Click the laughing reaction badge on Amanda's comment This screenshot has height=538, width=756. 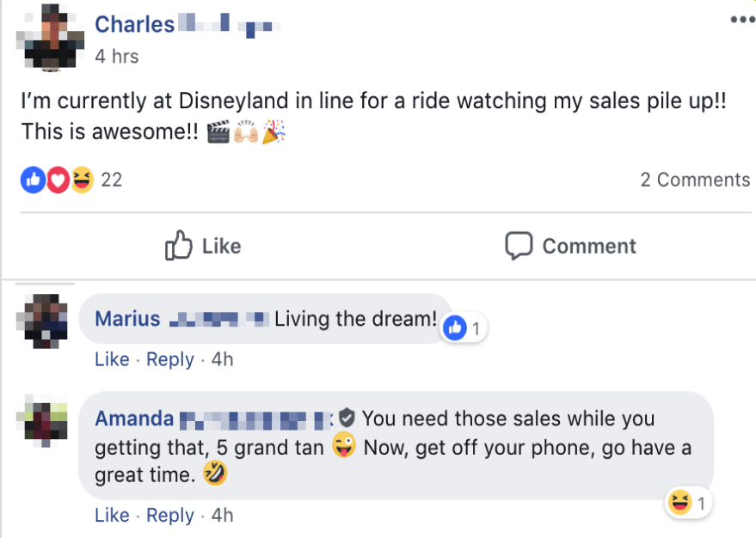tap(679, 504)
